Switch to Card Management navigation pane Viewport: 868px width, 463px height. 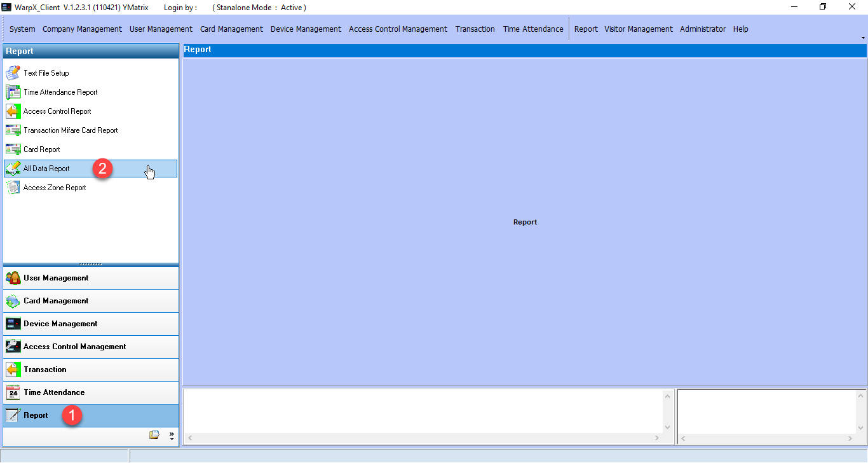[91, 301]
